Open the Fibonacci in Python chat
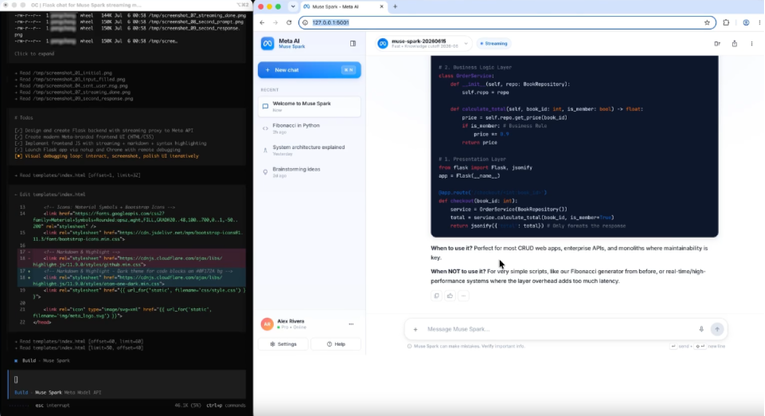This screenshot has width=765, height=416. [309, 128]
